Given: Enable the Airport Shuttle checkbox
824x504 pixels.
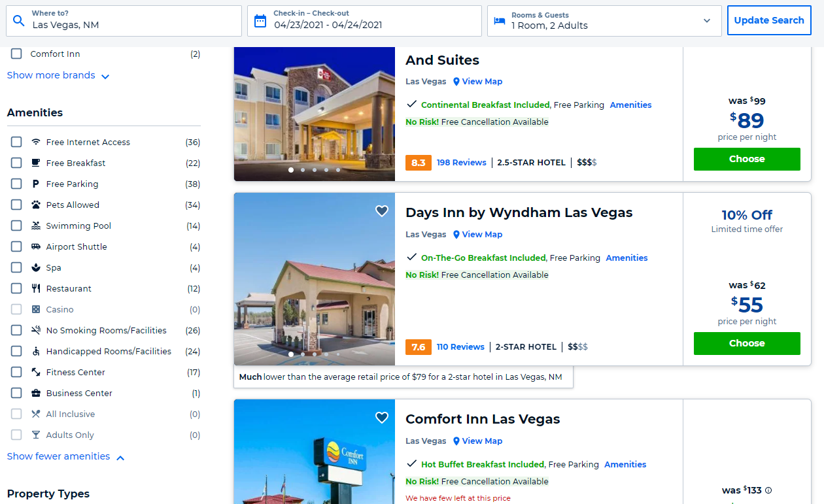Looking at the screenshot, I should (16, 246).
